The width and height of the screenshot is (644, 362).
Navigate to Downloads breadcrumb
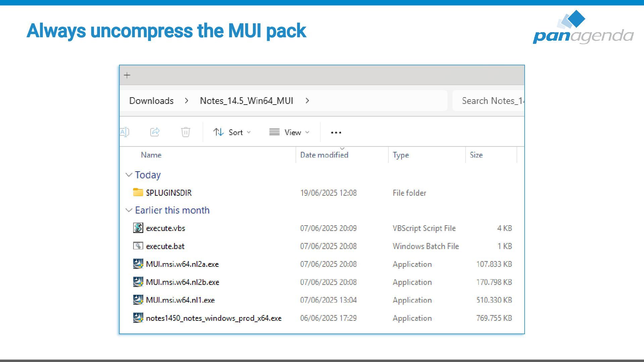[151, 101]
